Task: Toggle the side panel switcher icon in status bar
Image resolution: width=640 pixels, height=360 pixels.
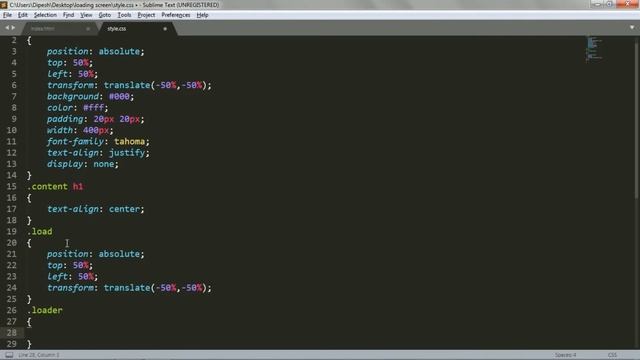Action: click(x=9, y=355)
